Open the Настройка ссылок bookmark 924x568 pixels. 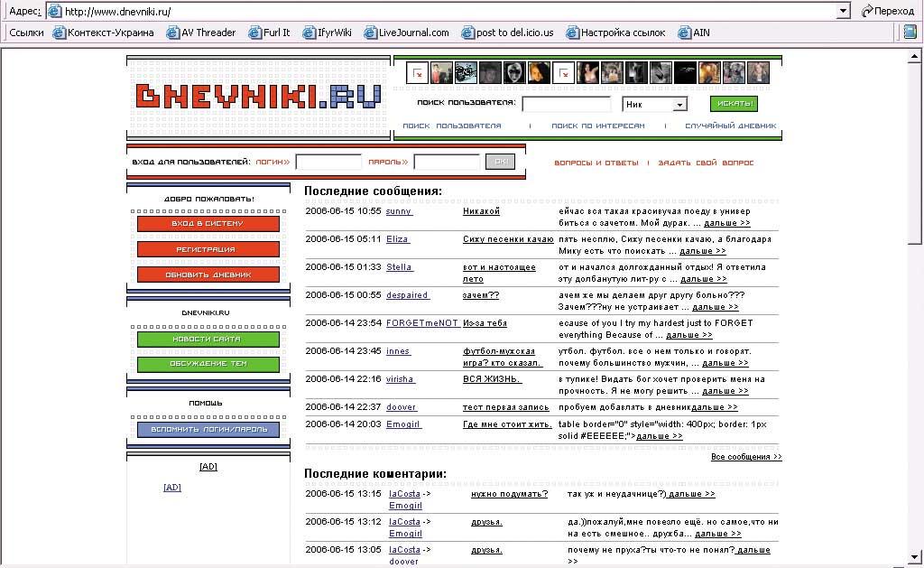(615, 33)
